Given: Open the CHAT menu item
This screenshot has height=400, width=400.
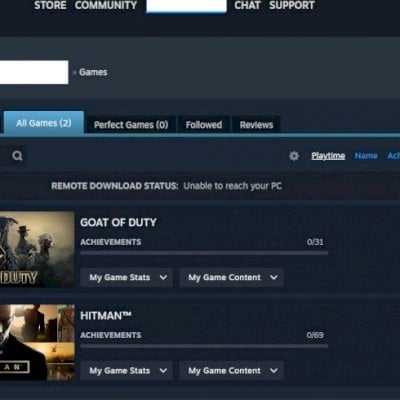Looking at the screenshot, I should pos(247,5).
